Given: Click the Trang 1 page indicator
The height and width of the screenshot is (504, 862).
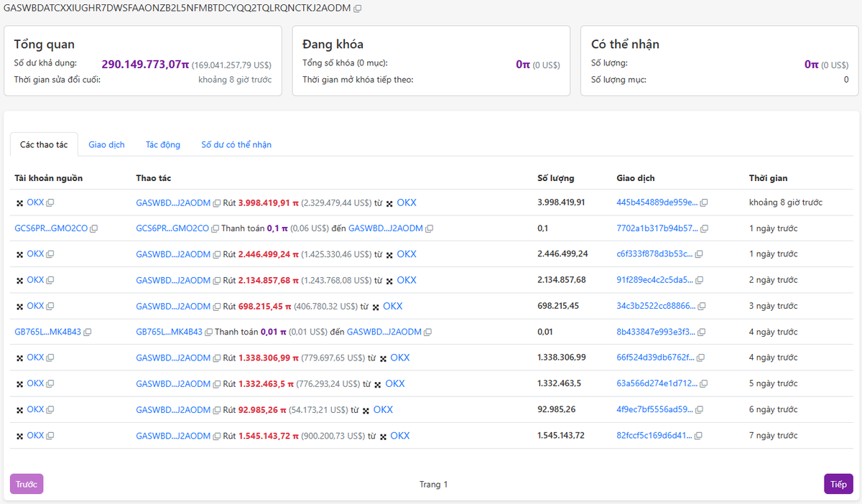Looking at the screenshot, I should pyautogui.click(x=433, y=485).
